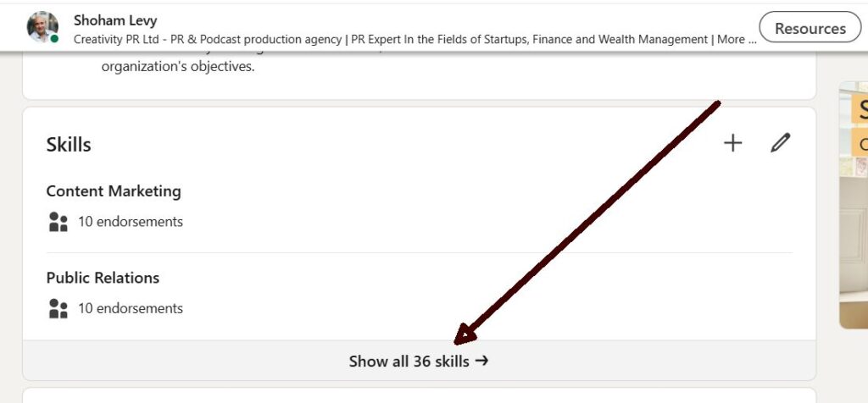Viewport: 868px width, 403px height.
Task: Add a new skill with the plus icon
Action: pyautogui.click(x=733, y=143)
